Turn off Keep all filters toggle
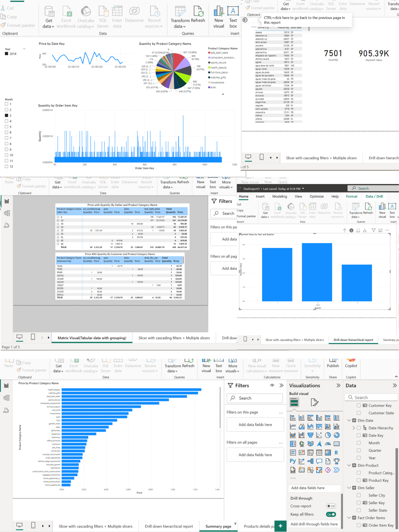This screenshot has width=399, height=532. pos(331,514)
